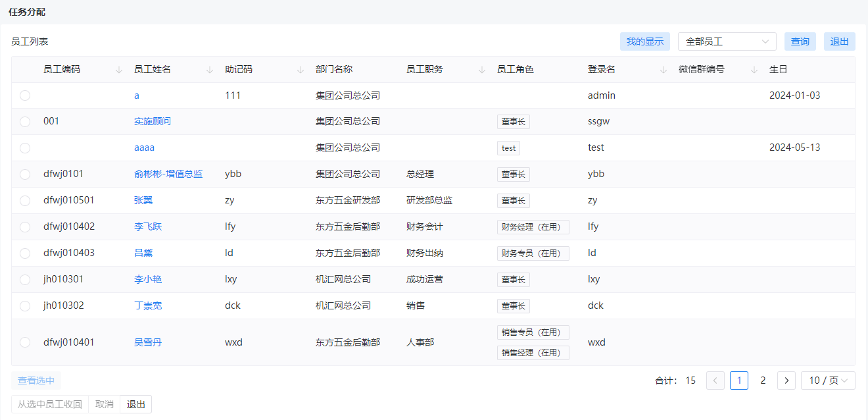The width and height of the screenshot is (868, 420).
Task: Open employee link 吕黛
Action: coord(143,253)
